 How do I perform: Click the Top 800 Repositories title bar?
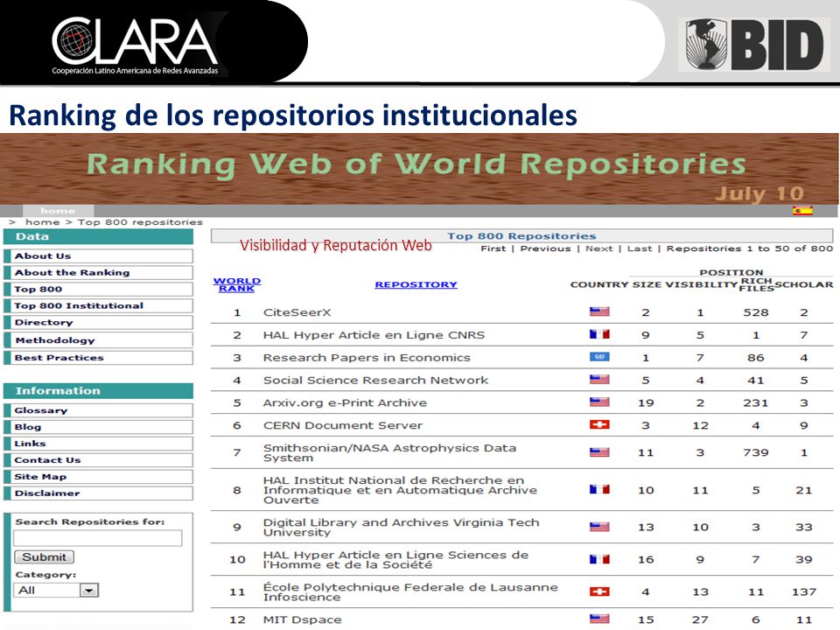[521, 235]
